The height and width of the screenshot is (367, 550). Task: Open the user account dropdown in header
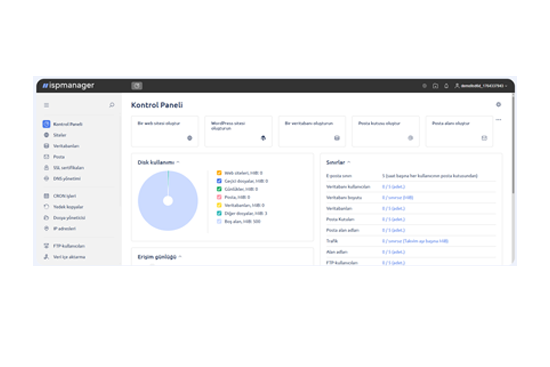pyautogui.click(x=481, y=86)
